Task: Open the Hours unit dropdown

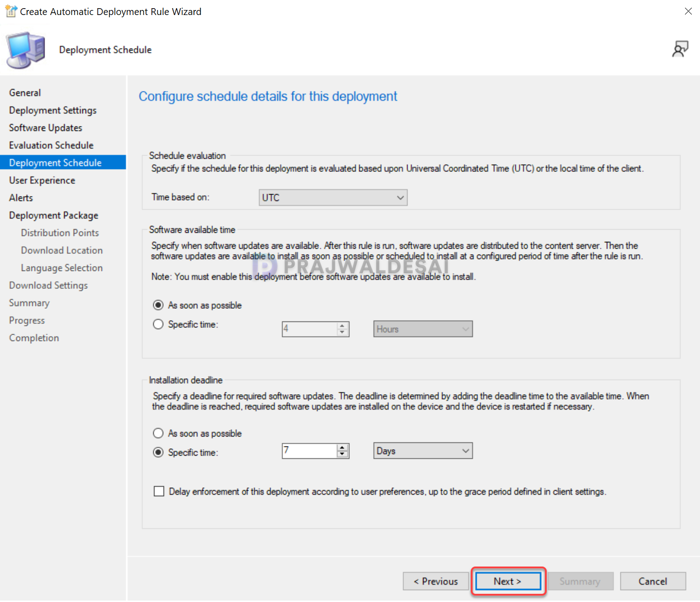Action: pyautogui.click(x=423, y=329)
